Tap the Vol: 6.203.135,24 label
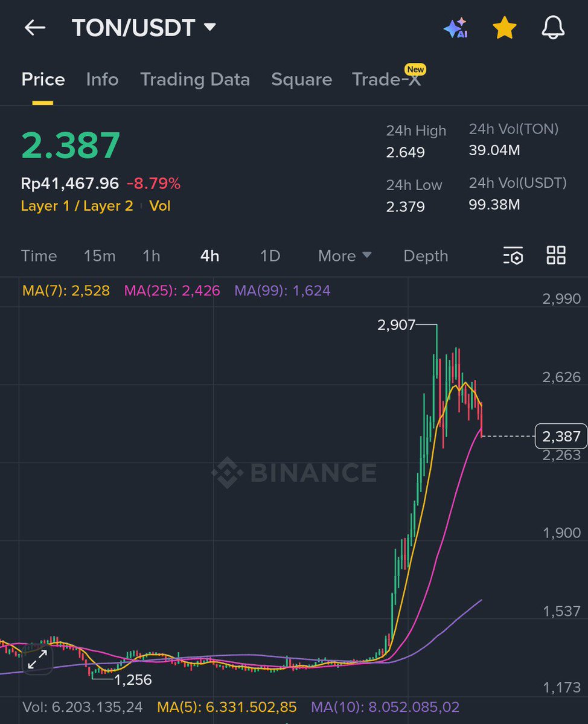Image resolution: width=588 pixels, height=724 pixels. [x=83, y=707]
